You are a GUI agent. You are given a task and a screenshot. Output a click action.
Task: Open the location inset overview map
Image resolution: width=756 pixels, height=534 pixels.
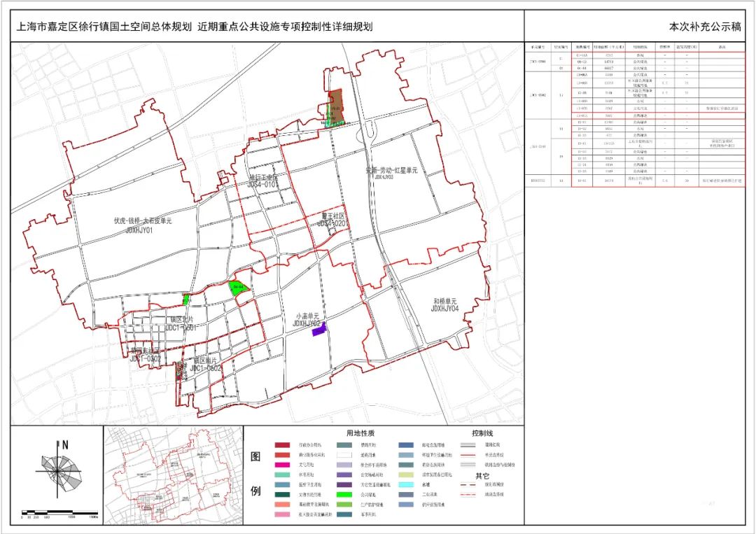(x=174, y=475)
